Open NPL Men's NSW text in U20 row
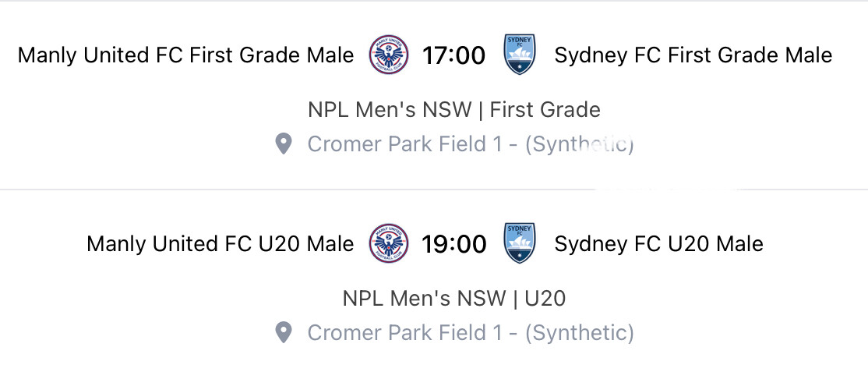Screen dimensions: 868x372 click(x=424, y=298)
